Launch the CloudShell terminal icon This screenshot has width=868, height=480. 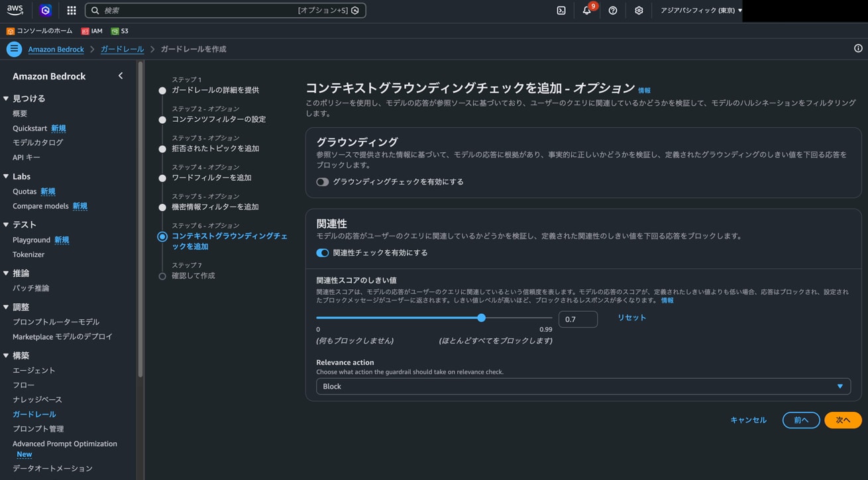click(x=561, y=11)
